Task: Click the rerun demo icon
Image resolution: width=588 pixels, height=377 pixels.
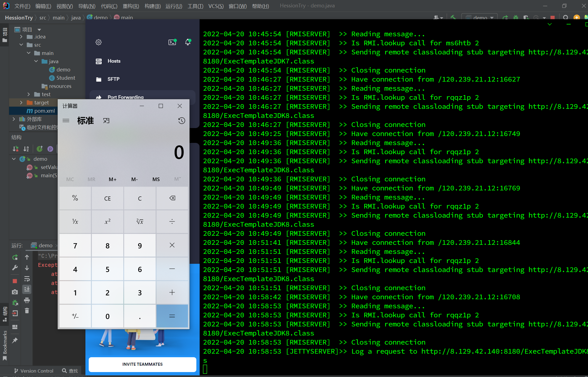Action: coord(15,257)
